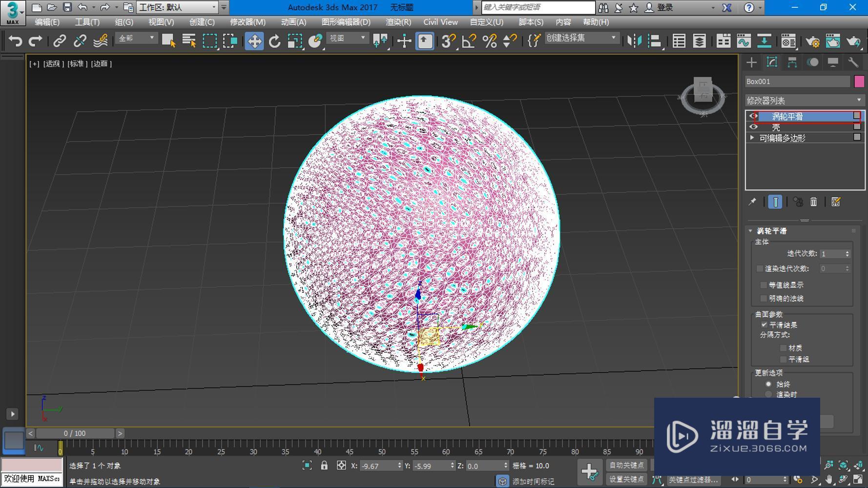This screenshot has width=868, height=488.
Task: Open the 全部 selection filter dropdown
Action: [137, 38]
